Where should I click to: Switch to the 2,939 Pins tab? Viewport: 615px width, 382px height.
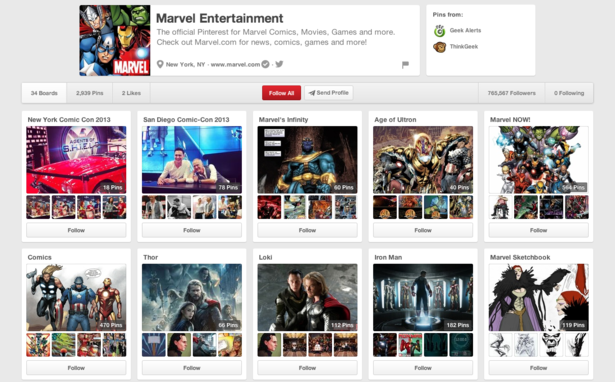(x=90, y=93)
